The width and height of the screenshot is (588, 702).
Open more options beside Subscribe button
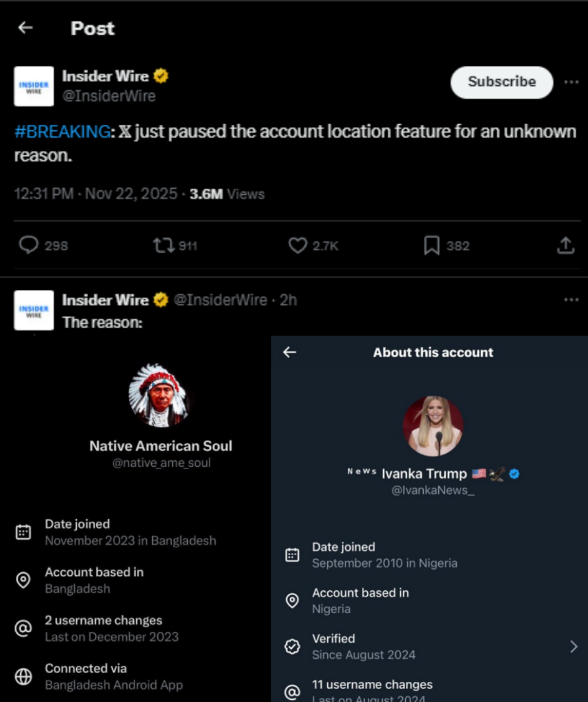click(571, 82)
